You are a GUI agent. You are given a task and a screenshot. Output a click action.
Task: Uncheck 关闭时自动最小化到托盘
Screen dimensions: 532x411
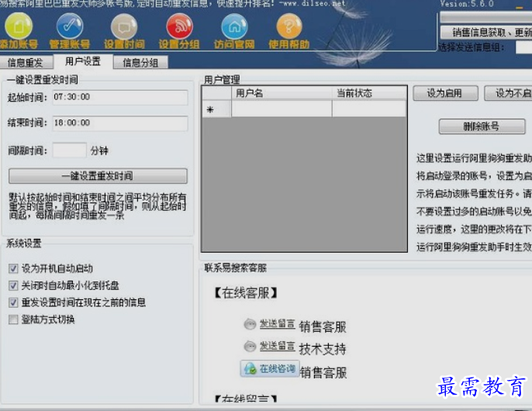pos(13,286)
